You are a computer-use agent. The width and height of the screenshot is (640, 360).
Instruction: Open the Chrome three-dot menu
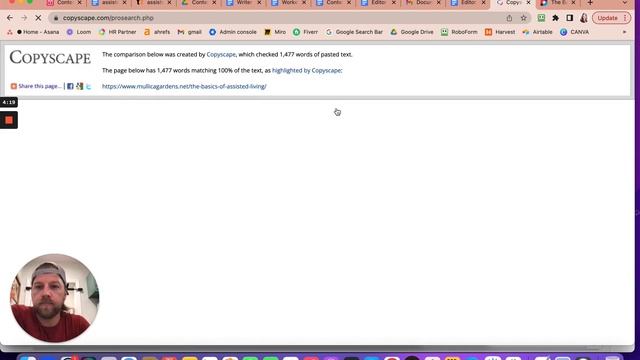[625, 18]
